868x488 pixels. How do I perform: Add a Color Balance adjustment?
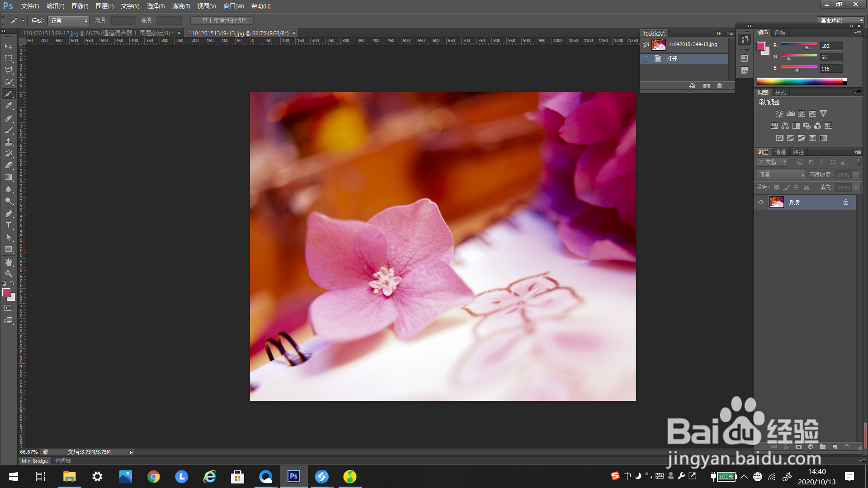tap(785, 126)
